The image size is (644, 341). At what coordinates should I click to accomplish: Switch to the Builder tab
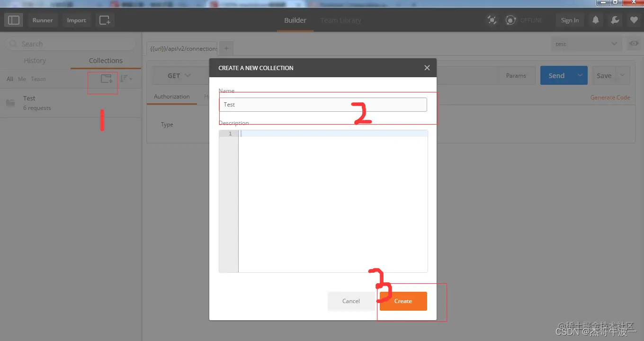pos(295,20)
